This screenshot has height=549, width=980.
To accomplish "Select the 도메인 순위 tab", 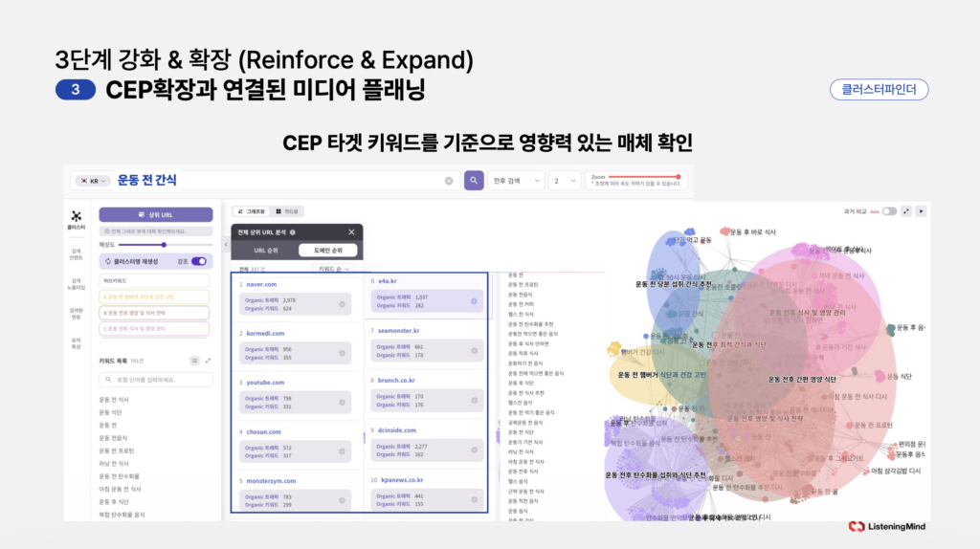I will tap(327, 251).
